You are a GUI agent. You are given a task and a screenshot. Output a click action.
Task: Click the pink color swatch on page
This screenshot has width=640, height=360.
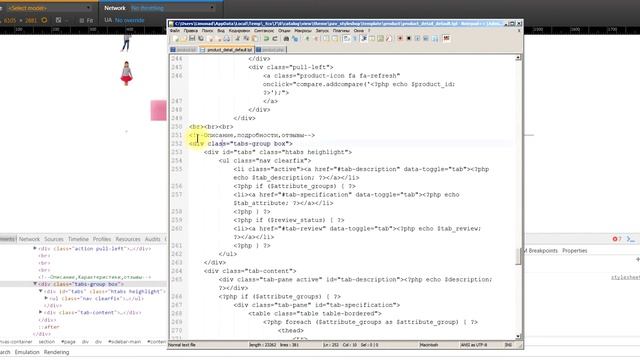pos(158,110)
